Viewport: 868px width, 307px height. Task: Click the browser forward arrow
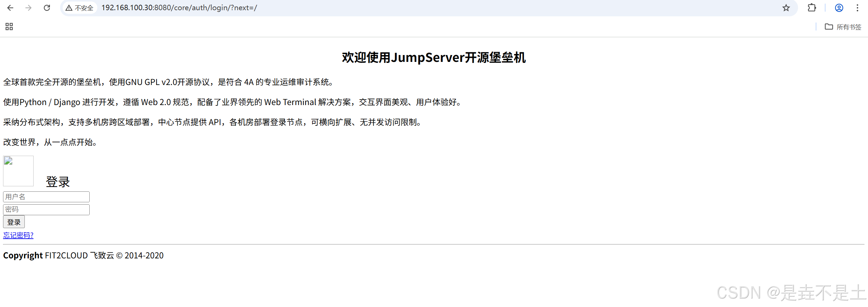[29, 8]
